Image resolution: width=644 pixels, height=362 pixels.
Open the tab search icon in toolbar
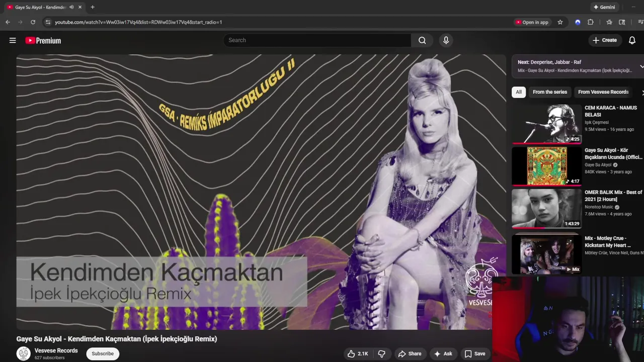tap(622, 22)
